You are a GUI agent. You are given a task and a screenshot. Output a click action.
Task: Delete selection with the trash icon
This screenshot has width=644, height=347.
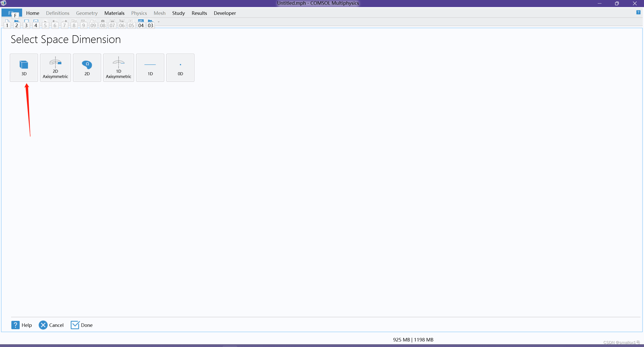(103, 21)
